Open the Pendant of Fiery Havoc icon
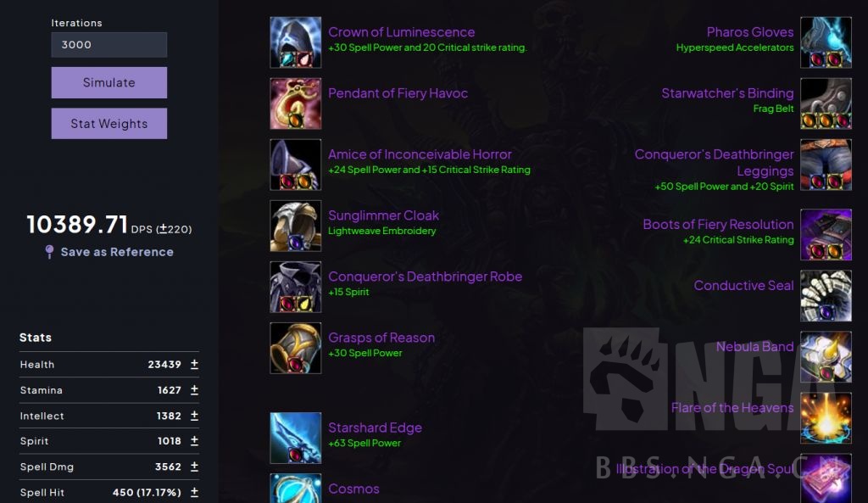Image resolution: width=868 pixels, height=503 pixels. click(296, 103)
